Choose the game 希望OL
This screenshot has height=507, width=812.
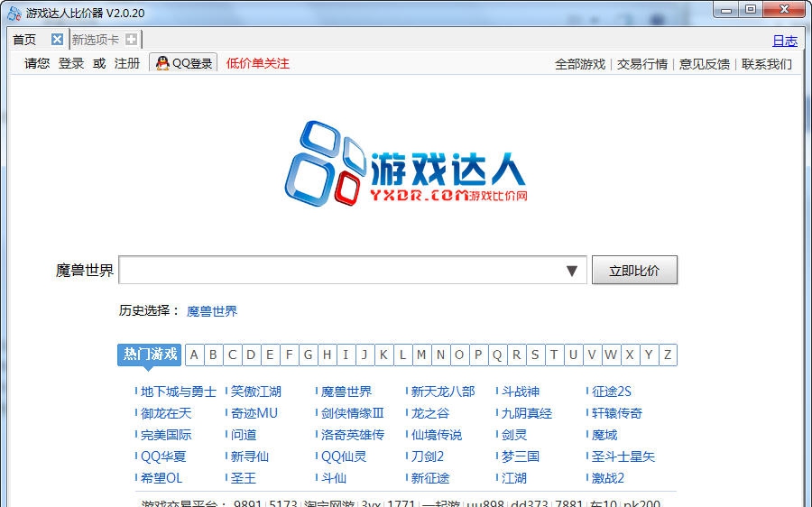pos(161,478)
